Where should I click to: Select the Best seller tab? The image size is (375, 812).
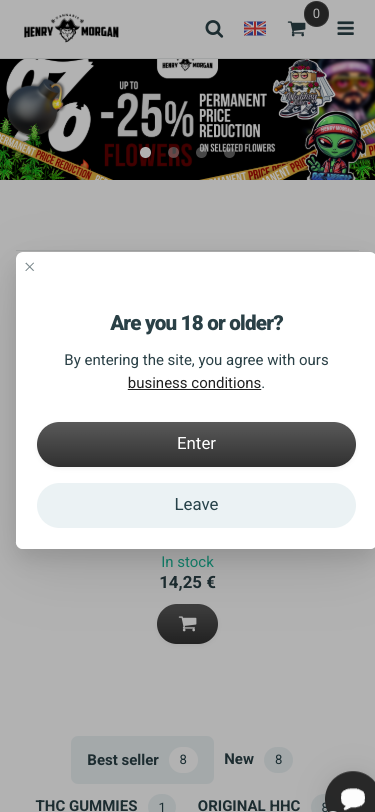[142, 760]
